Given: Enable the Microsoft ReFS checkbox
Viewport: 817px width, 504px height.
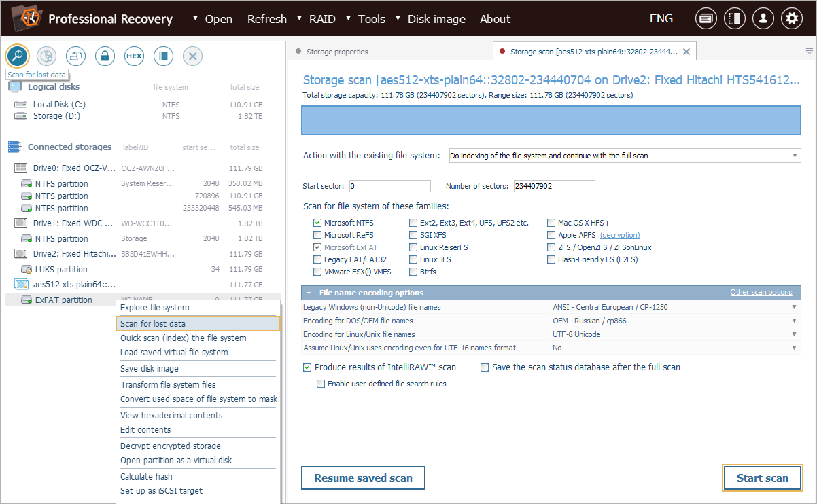Looking at the screenshot, I should (317, 235).
